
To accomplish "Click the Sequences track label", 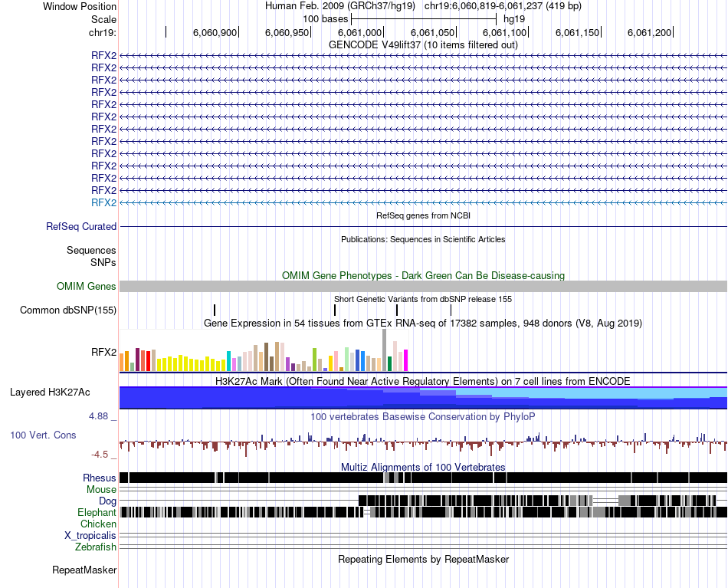I will tap(91, 251).
